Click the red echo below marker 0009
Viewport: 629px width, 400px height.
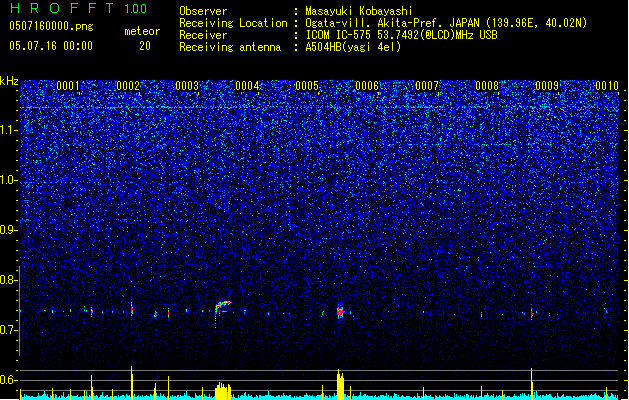click(532, 313)
